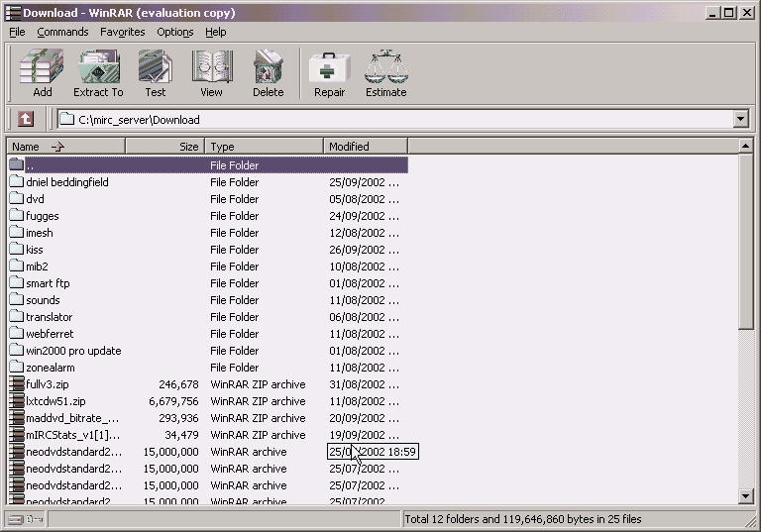Select the translator folder icon

point(17,316)
